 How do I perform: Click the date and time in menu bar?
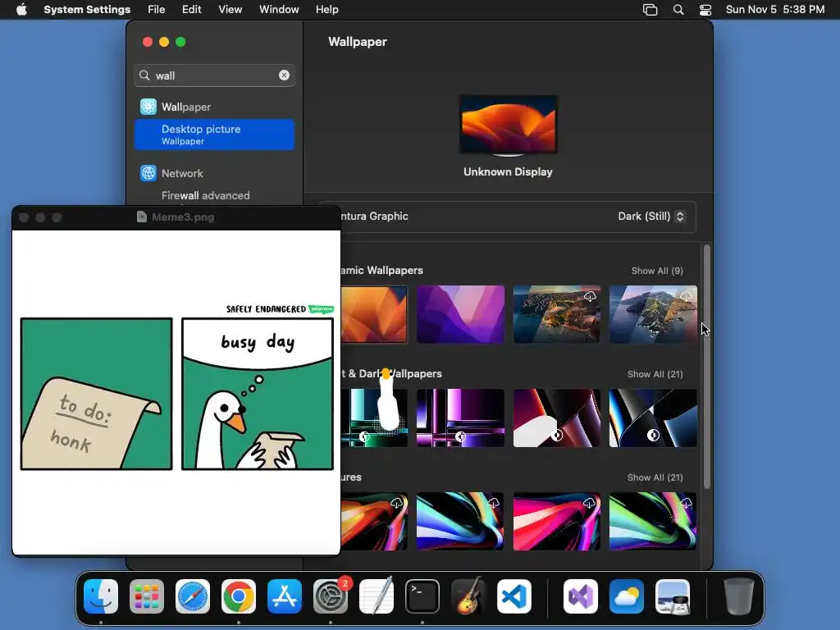pyautogui.click(x=774, y=10)
